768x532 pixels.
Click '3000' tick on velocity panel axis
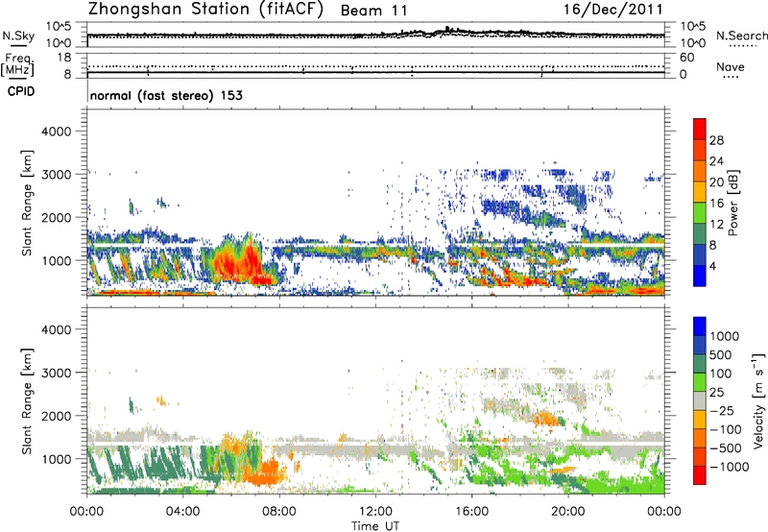tap(56, 373)
